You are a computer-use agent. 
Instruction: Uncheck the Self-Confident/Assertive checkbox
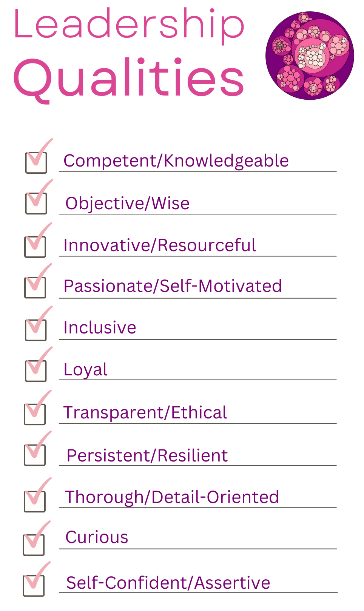[x=34, y=586]
